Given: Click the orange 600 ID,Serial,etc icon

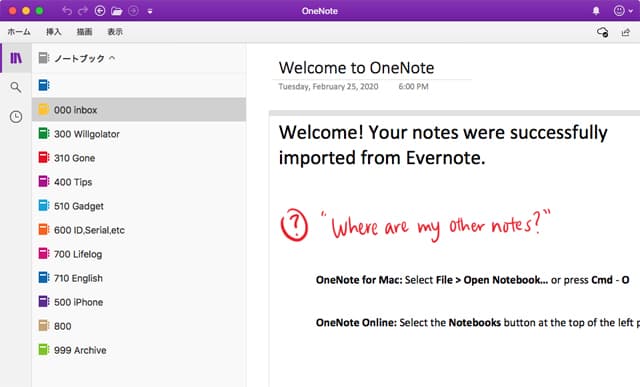Looking at the screenshot, I should [44, 229].
